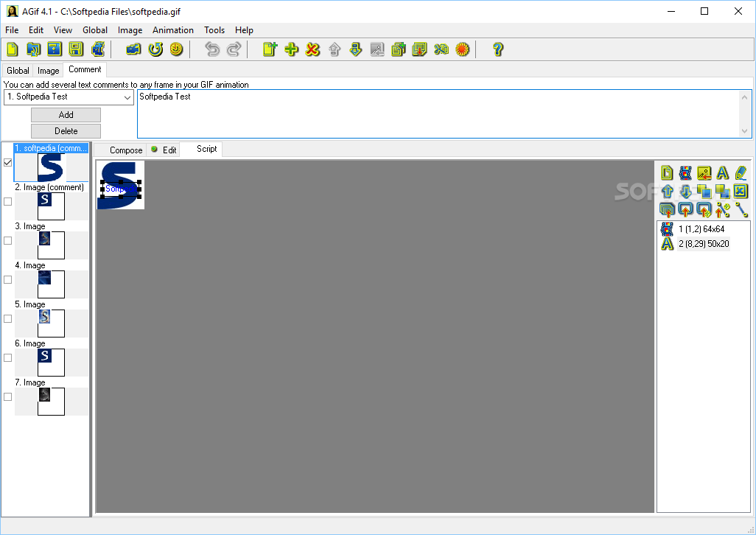Click the yellow floppy-disk Save As icon
Screen dimensions: 756x535
coord(76,49)
